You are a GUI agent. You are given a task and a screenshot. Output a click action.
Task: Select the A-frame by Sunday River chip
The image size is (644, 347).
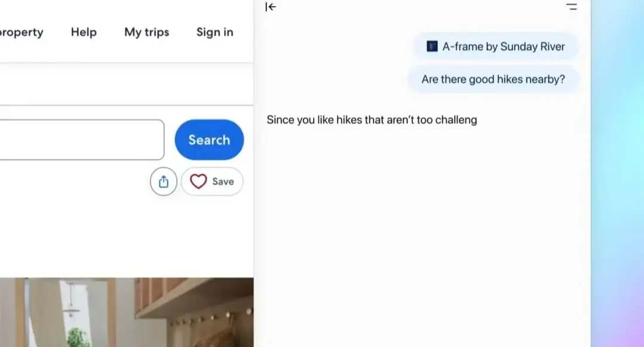coord(496,47)
